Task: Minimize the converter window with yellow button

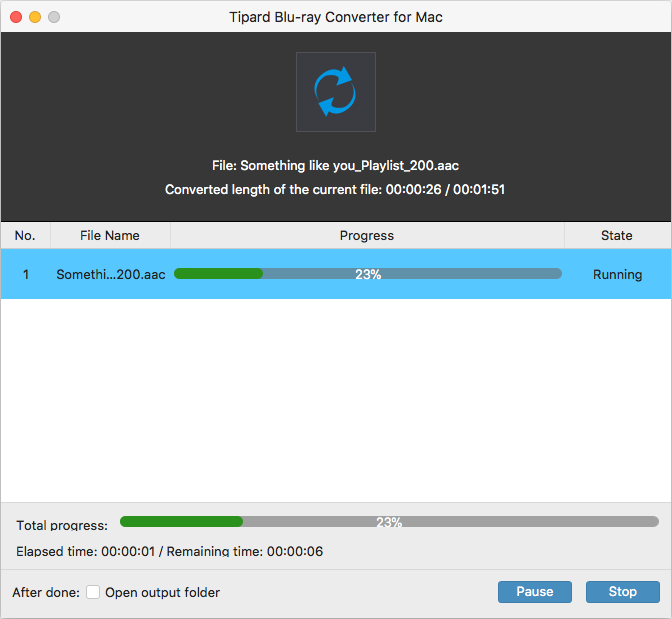Action: [35, 17]
